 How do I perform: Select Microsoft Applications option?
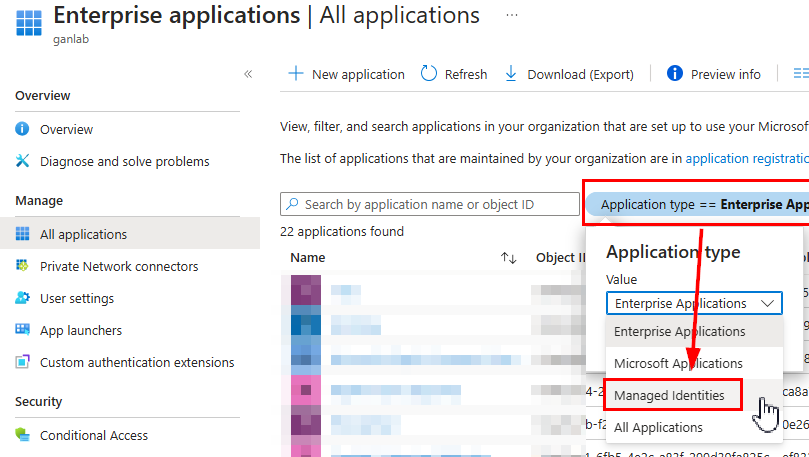pyautogui.click(x=678, y=363)
